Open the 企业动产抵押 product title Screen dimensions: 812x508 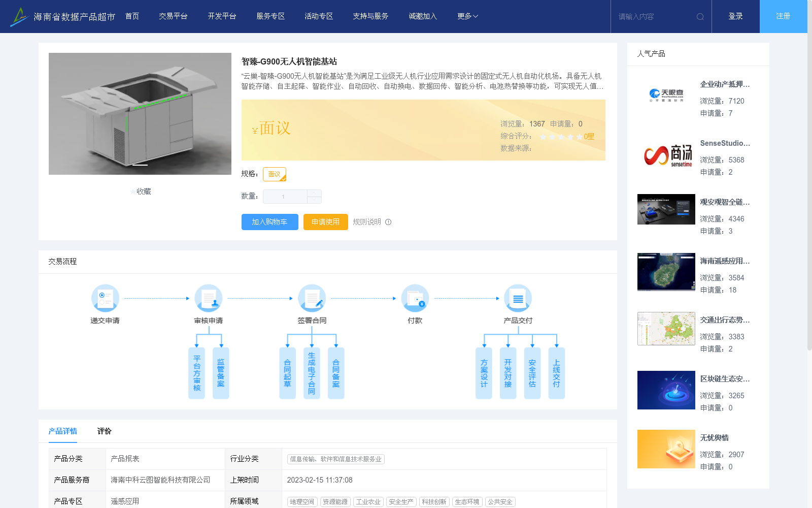(725, 84)
